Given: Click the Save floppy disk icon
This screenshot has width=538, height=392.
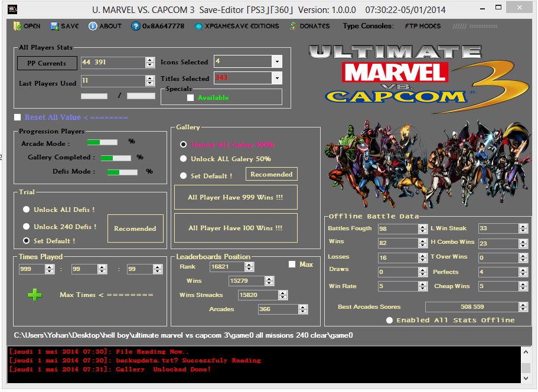Looking at the screenshot, I should [55, 26].
